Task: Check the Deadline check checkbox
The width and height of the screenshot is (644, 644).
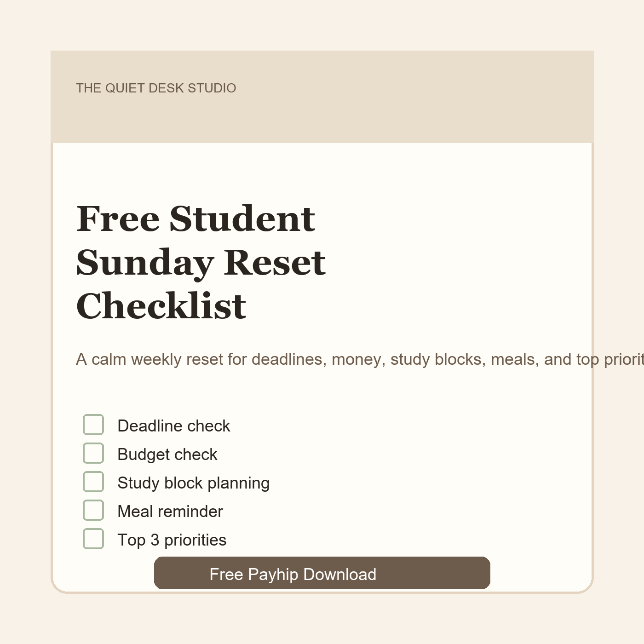Action: pyautogui.click(x=93, y=425)
